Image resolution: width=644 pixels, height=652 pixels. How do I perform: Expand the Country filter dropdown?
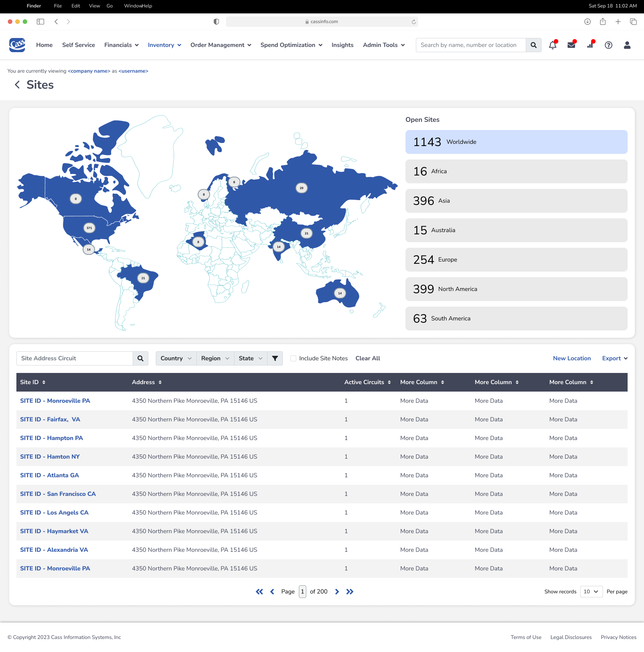[176, 358]
